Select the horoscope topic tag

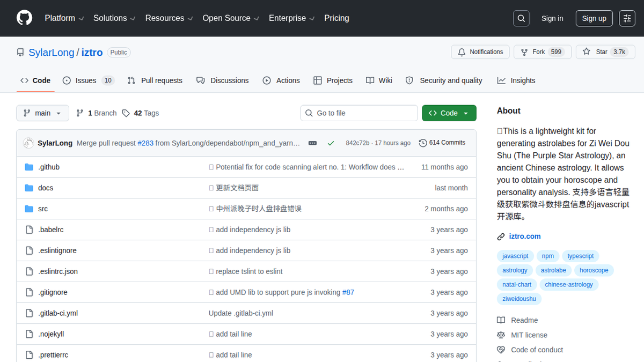click(x=594, y=270)
